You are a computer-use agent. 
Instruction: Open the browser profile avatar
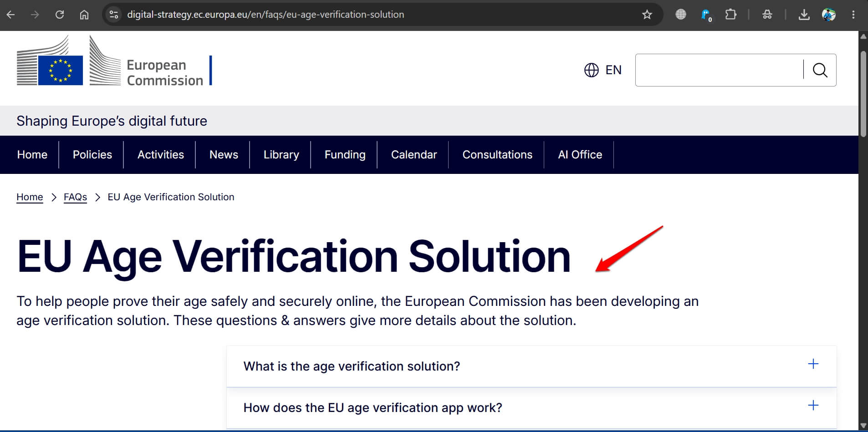pyautogui.click(x=829, y=15)
